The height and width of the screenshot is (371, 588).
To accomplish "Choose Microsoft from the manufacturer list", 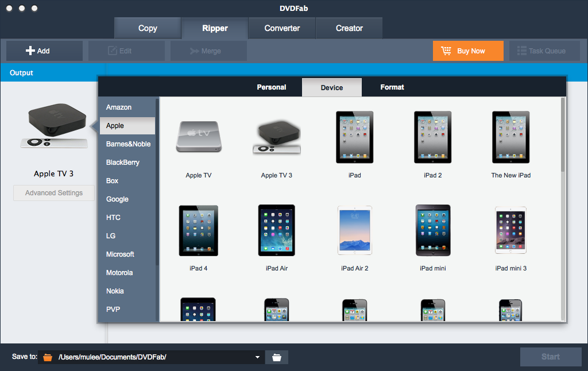I will click(x=120, y=254).
